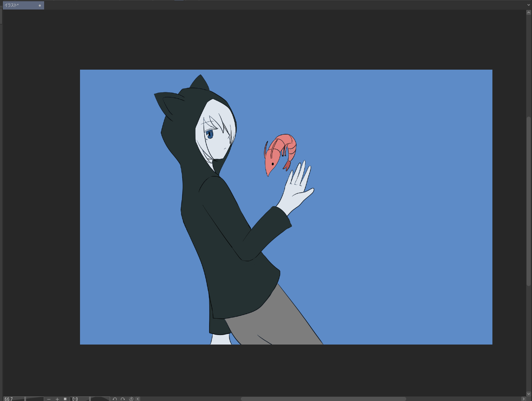Click the vertical scrollbar down arrow

click(529, 394)
